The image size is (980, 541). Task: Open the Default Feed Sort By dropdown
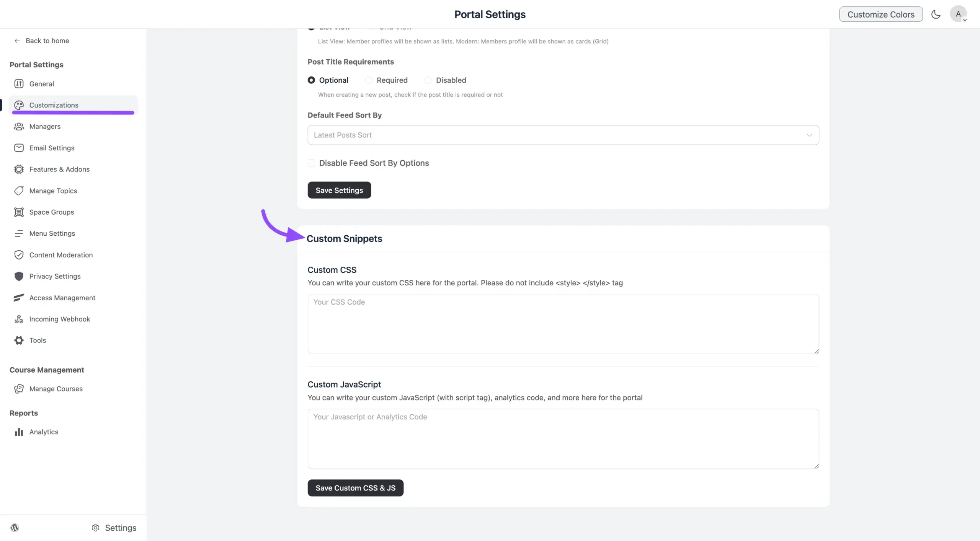tap(563, 135)
